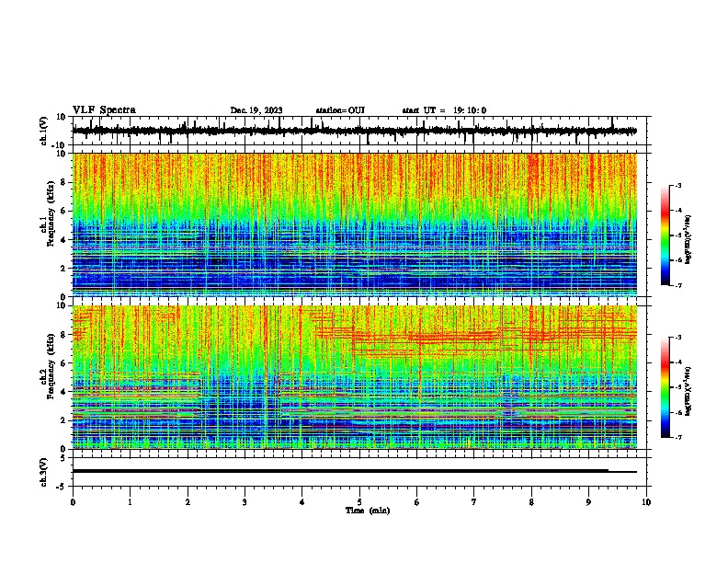Viewport: 728px width, 563px height.
Task: Click the "2" kHz tick on ch.2 frequency axis
Action: pos(64,420)
